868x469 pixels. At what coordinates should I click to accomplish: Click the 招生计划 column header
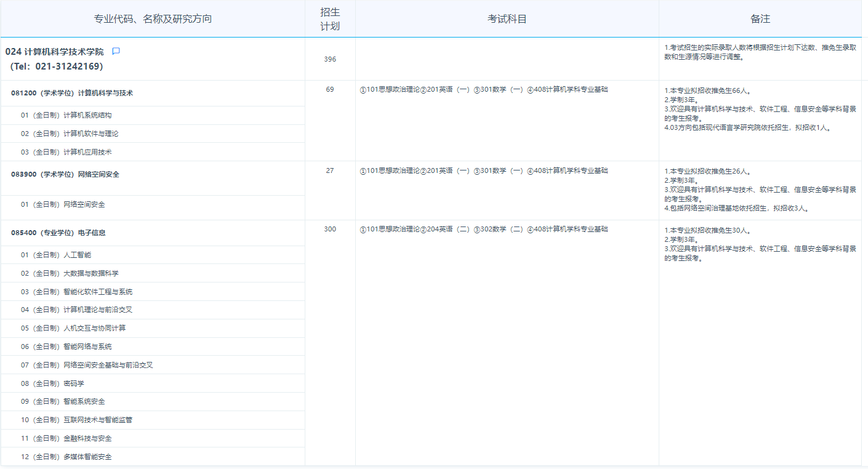point(330,19)
